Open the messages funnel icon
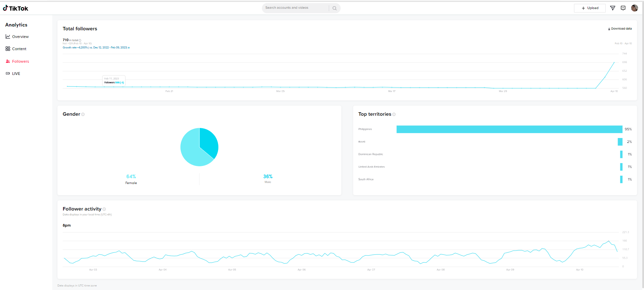 pyautogui.click(x=613, y=8)
